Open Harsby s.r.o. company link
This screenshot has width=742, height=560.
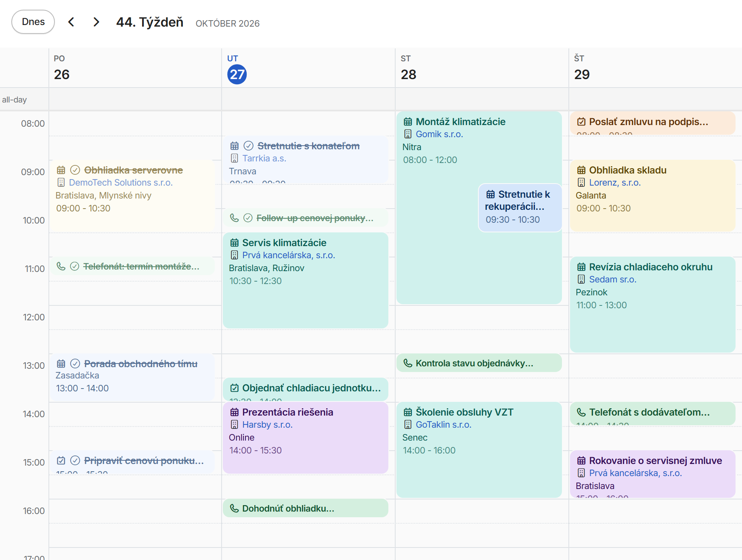(x=267, y=424)
